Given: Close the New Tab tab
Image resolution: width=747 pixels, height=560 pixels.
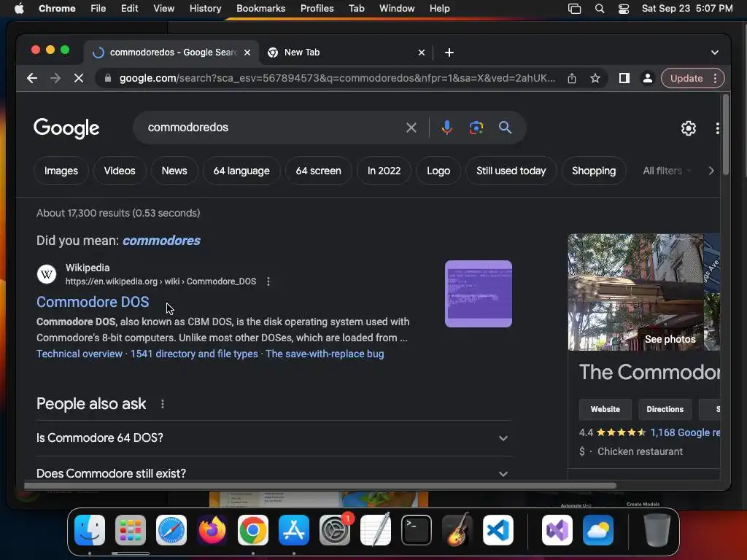Looking at the screenshot, I should click(x=421, y=52).
